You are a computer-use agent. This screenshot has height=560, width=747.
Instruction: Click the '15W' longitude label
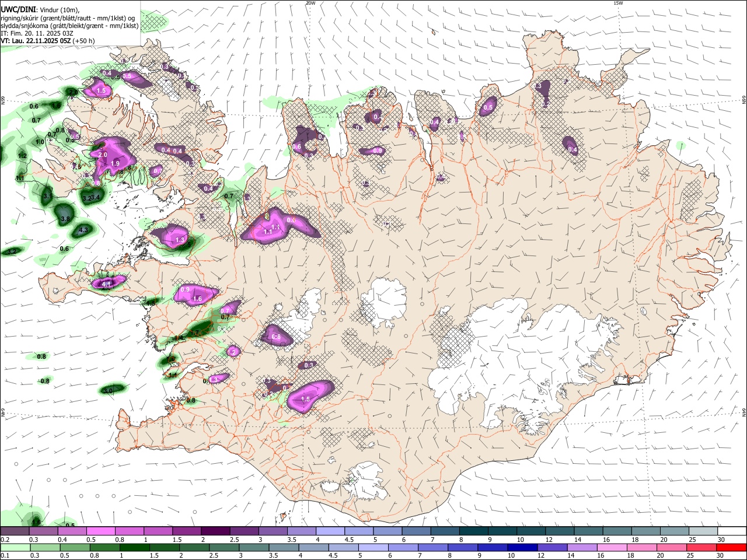619,3
